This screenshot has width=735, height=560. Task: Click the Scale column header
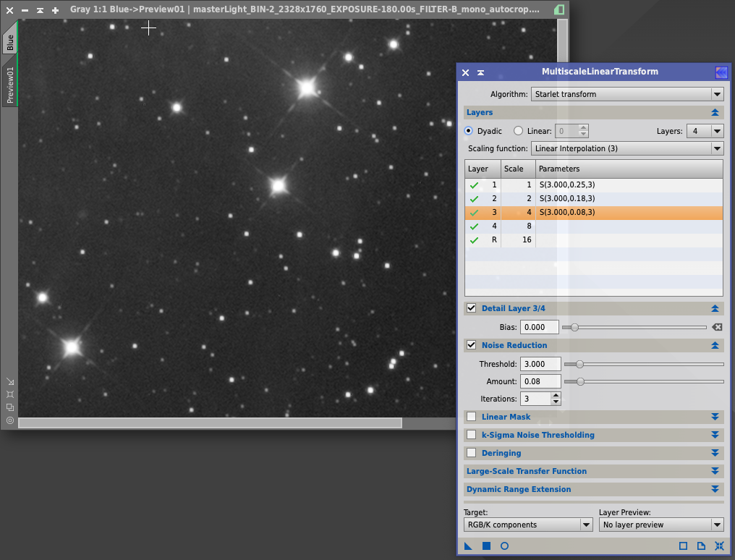click(518, 169)
